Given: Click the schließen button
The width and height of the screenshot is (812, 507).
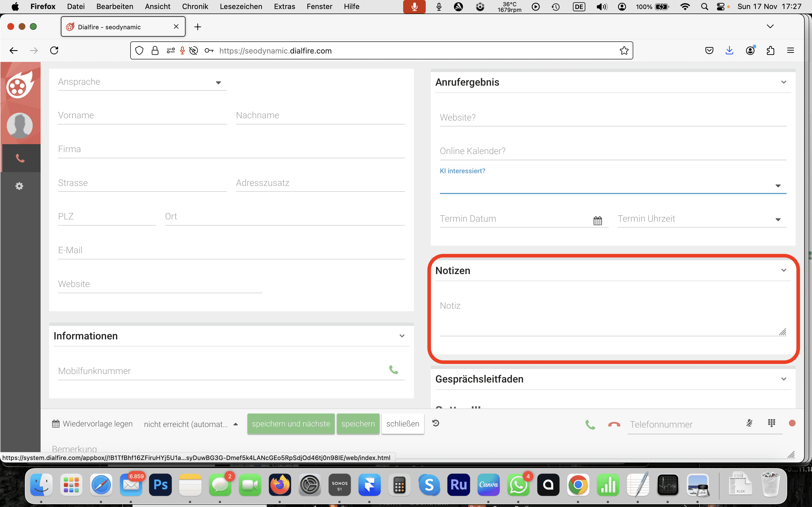Looking at the screenshot, I should pyautogui.click(x=402, y=424).
